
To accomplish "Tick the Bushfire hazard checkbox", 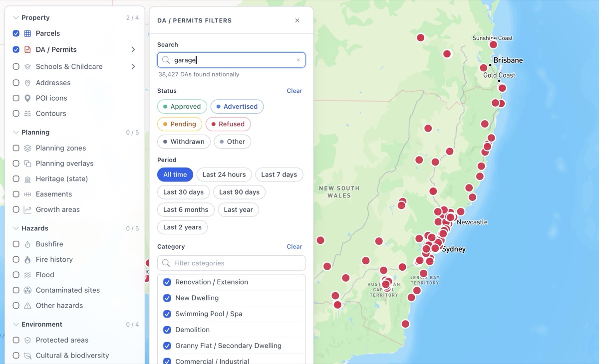I will tap(16, 244).
